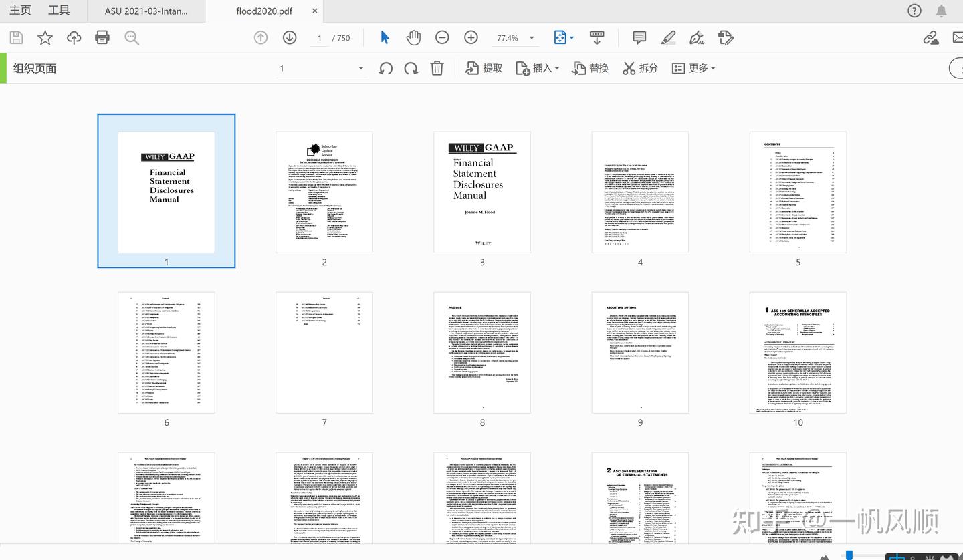The image size is (963, 560).
Task: Switch to the 主页 home tab
Action: [x=21, y=11]
